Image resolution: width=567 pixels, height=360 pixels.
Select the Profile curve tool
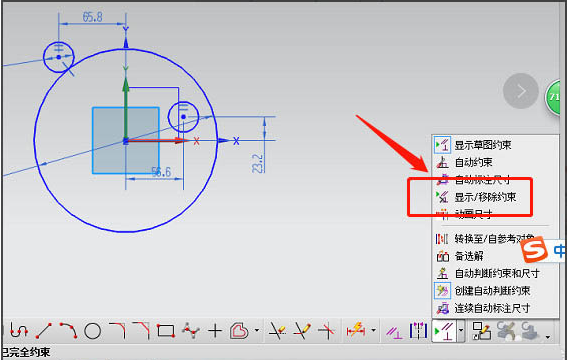click(x=19, y=331)
